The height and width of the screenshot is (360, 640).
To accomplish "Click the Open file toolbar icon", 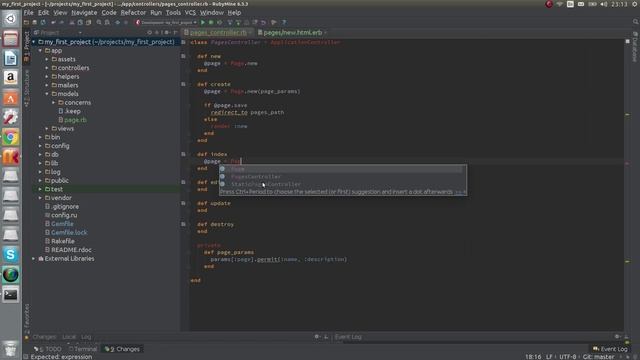I will pyautogui.click(x=26, y=22).
